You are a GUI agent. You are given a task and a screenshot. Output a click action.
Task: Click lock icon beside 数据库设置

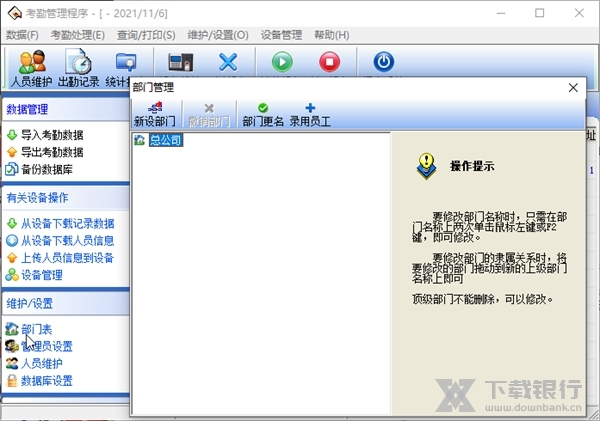(12, 380)
